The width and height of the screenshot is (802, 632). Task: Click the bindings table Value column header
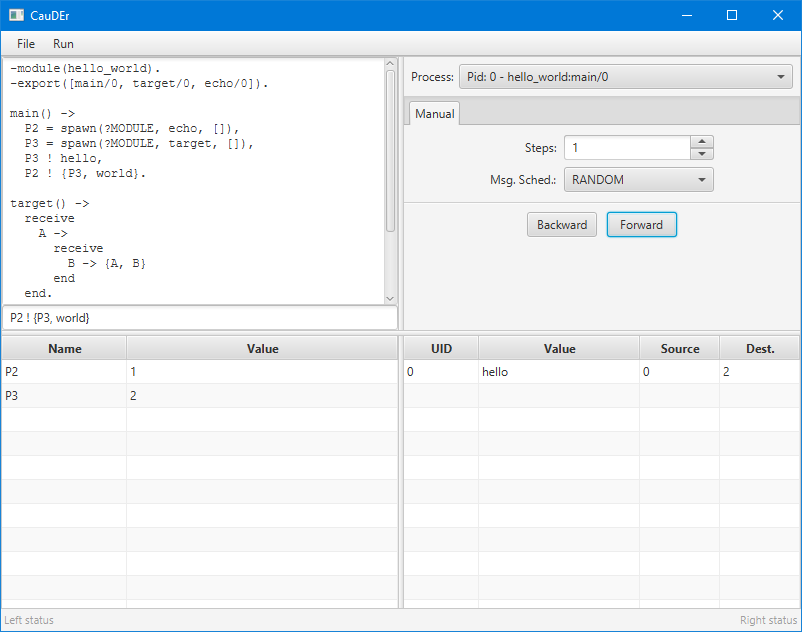(262, 349)
